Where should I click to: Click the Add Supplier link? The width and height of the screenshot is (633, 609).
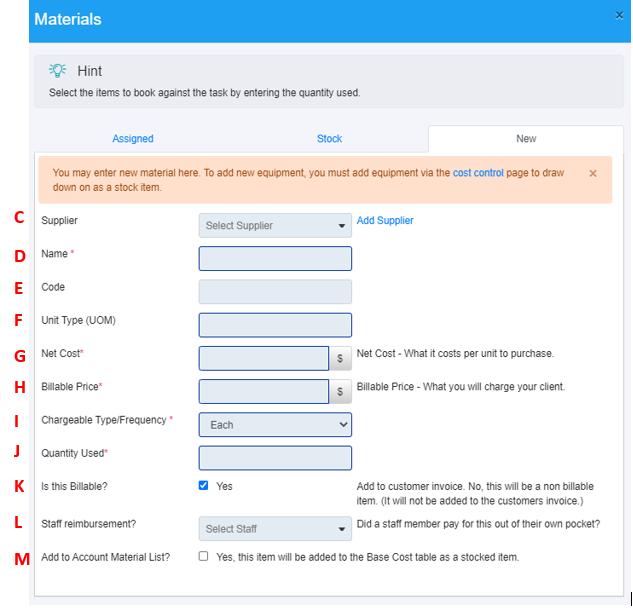385,221
